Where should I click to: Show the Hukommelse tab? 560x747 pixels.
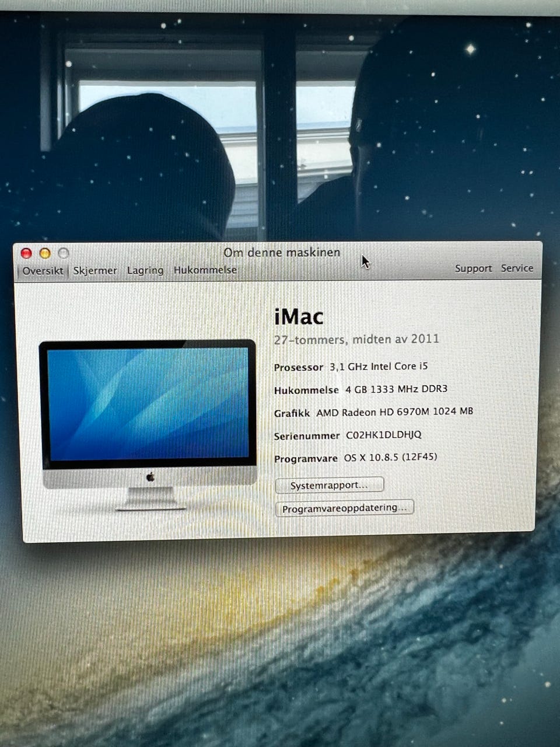pos(205,270)
